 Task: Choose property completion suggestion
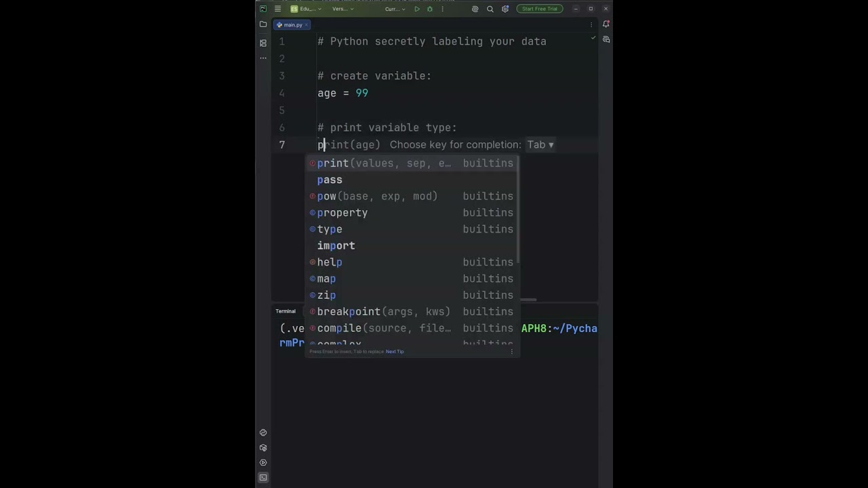412,213
